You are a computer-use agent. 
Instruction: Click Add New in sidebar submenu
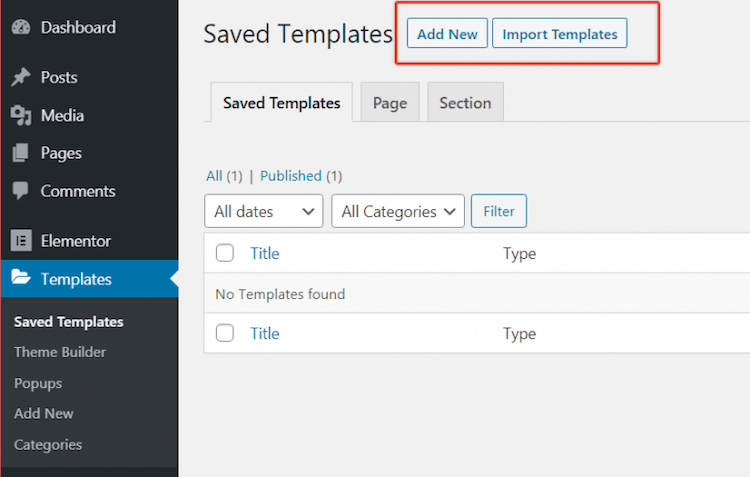(44, 413)
